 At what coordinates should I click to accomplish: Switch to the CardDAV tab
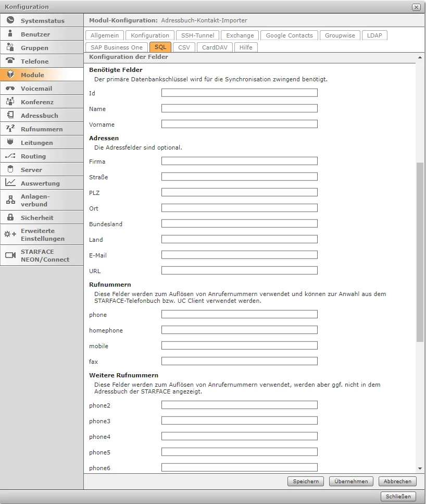(214, 47)
